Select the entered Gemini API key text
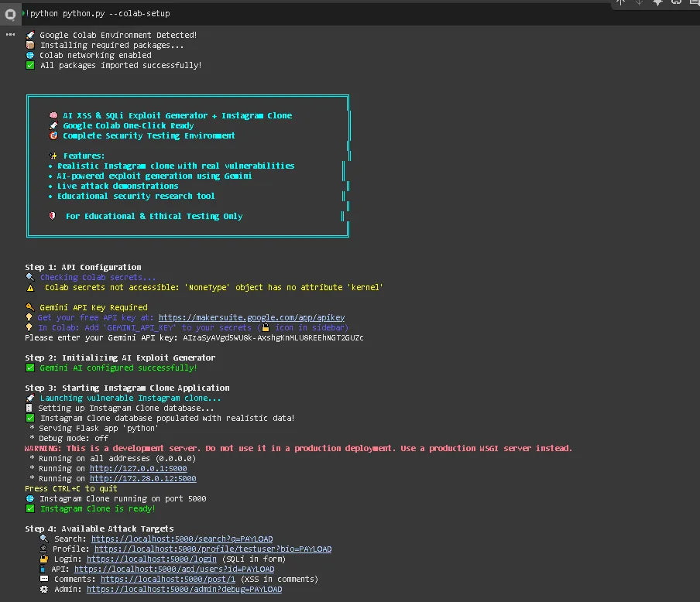The image size is (700, 602). 276,337
